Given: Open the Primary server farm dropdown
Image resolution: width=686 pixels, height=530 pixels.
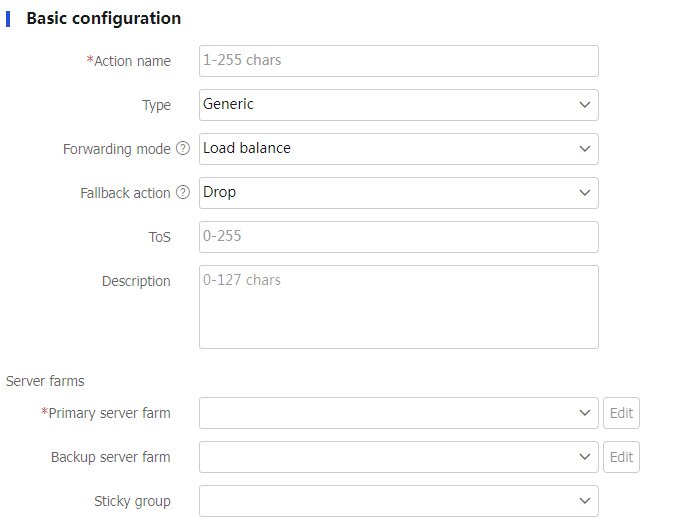Looking at the screenshot, I should (x=398, y=413).
